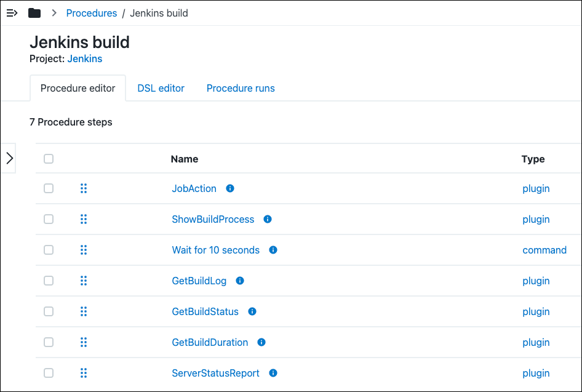This screenshot has width=582, height=392.
Task: Select all steps with the header checkbox
Action: coord(49,159)
